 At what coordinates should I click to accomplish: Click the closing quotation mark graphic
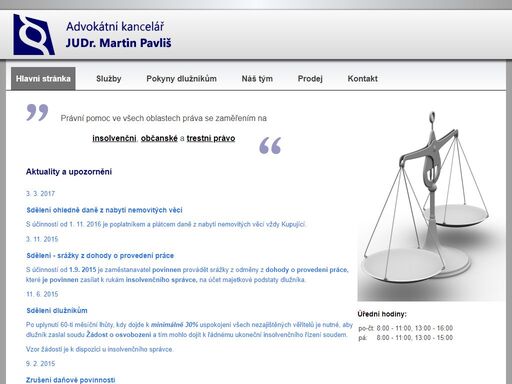pos(270,145)
